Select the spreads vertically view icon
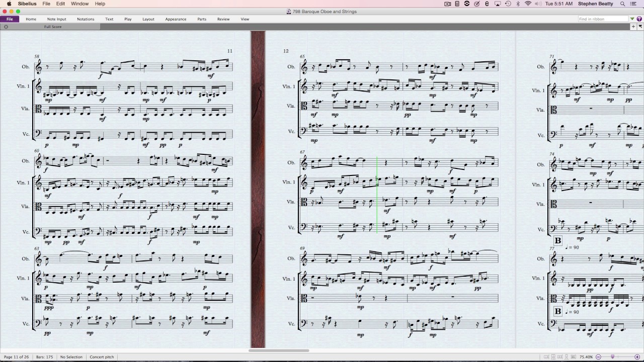644x362 pixels. (x=553, y=357)
